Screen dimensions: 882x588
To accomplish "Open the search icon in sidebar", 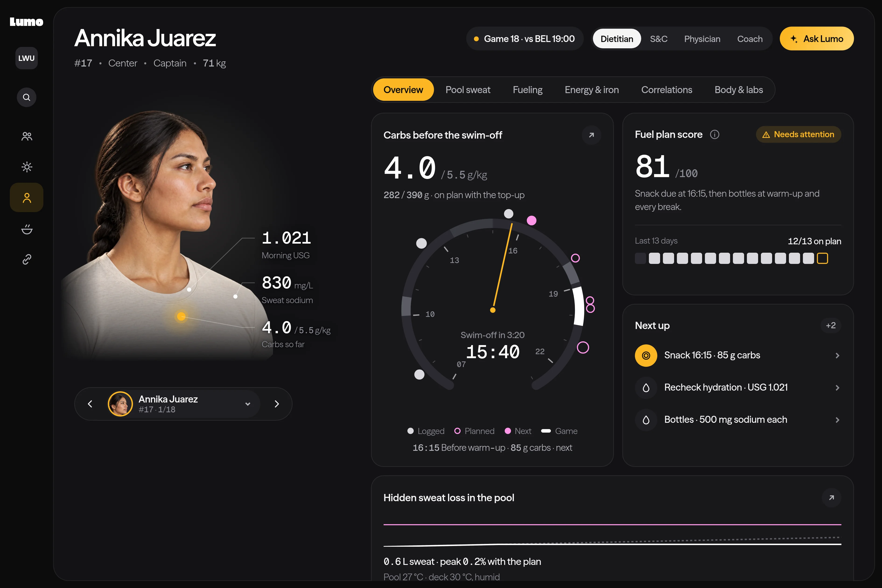I will 27,98.
